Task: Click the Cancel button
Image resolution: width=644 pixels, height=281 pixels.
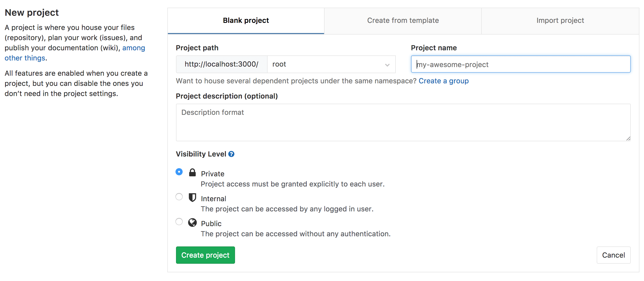Action: point(613,255)
